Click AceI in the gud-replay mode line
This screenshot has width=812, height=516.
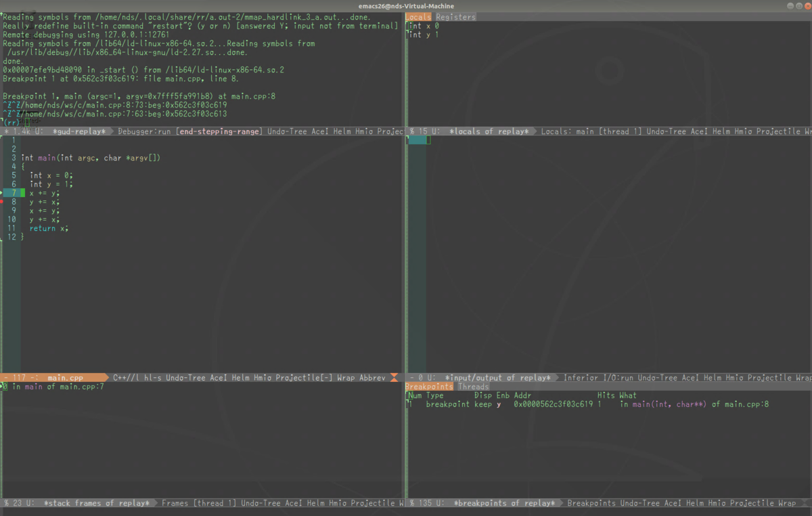319,131
